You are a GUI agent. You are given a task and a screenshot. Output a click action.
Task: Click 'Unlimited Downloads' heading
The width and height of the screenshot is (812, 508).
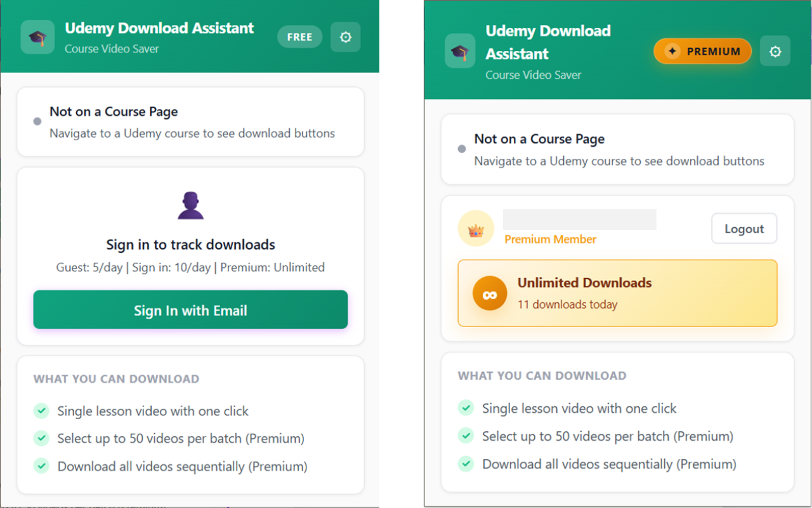(x=585, y=283)
